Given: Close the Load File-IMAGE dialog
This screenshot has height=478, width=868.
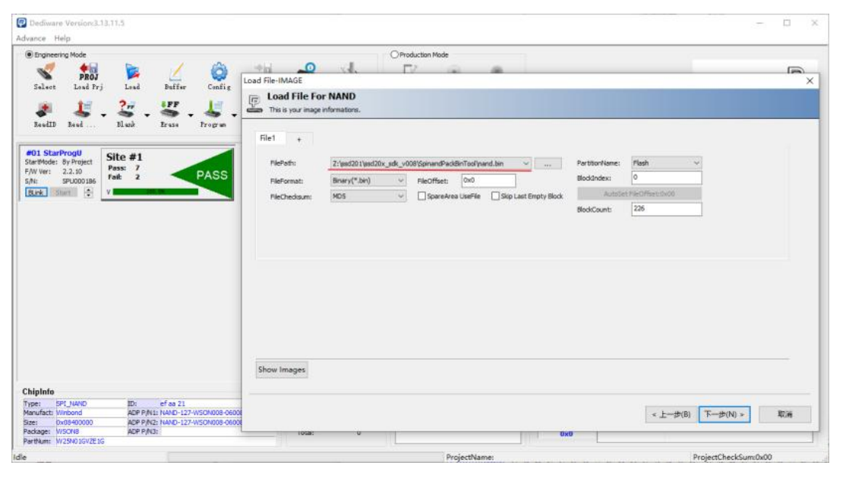Looking at the screenshot, I should [x=810, y=80].
